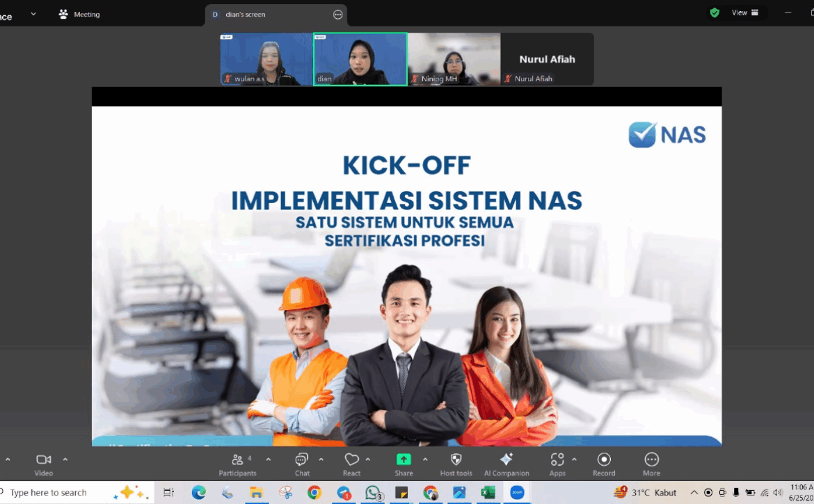The image size is (814, 504).
Task: Open the Apps menu icon
Action: [557, 460]
